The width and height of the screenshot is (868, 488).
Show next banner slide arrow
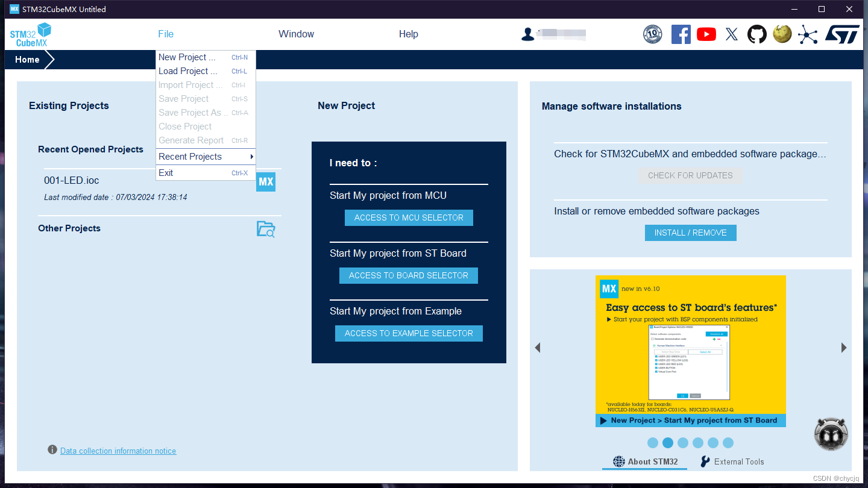tap(844, 348)
